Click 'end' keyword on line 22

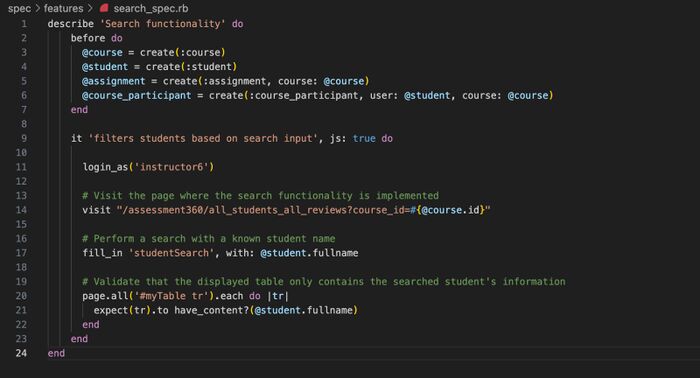[x=91, y=324]
